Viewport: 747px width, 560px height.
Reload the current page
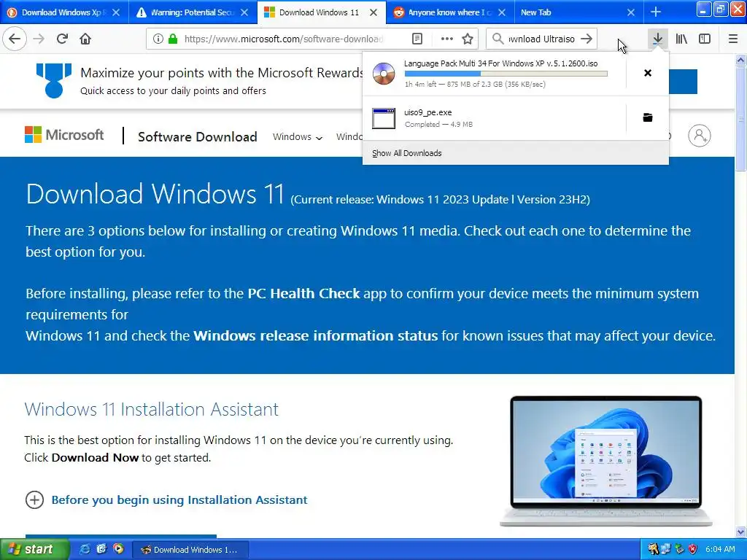pyautogui.click(x=62, y=39)
